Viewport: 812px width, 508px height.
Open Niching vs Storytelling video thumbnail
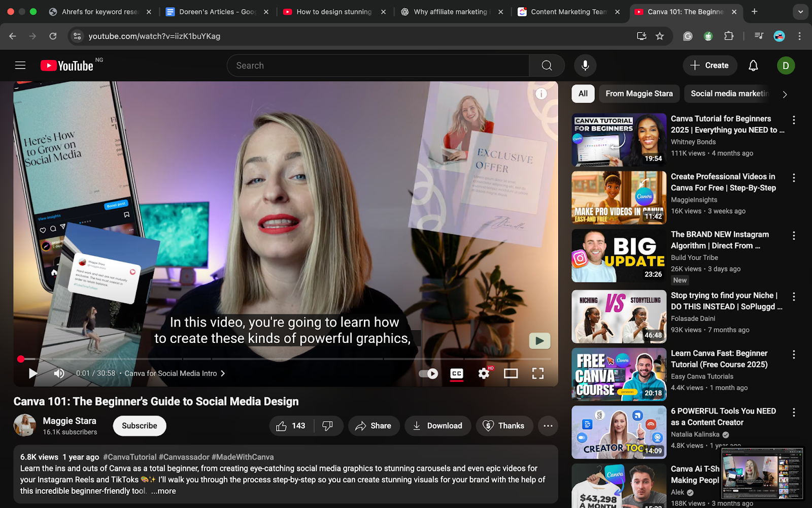619,316
